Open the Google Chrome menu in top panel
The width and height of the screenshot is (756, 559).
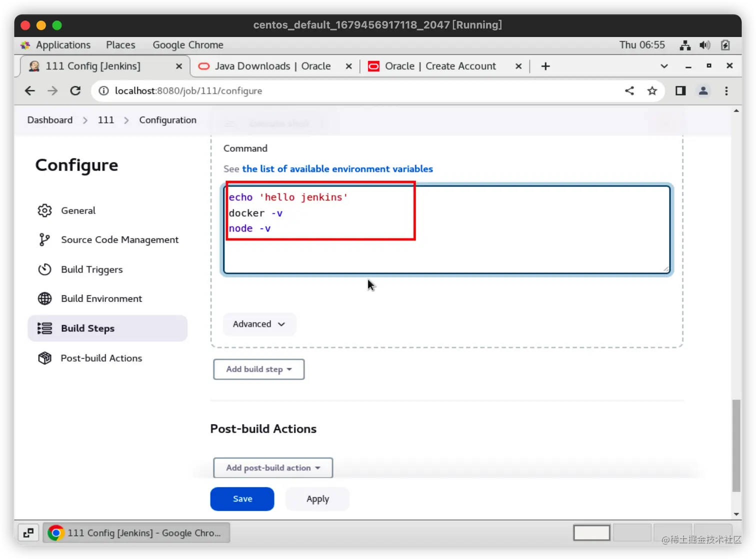[188, 45]
